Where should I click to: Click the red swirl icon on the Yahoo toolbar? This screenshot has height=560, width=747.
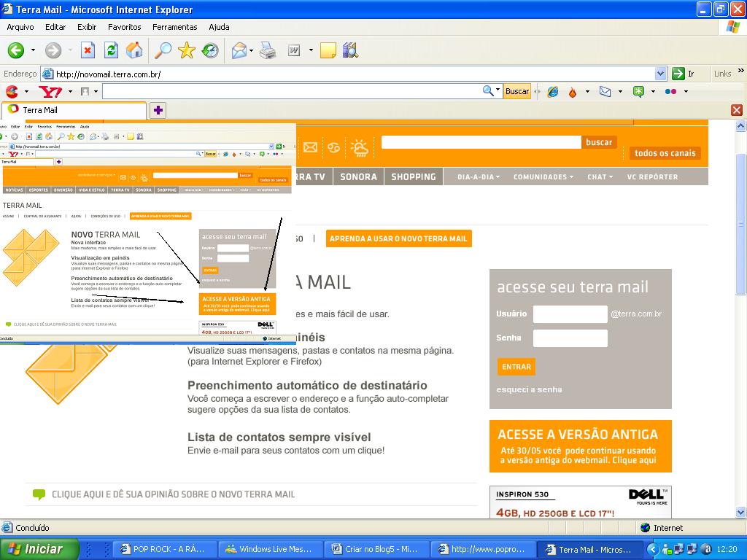tap(12, 91)
